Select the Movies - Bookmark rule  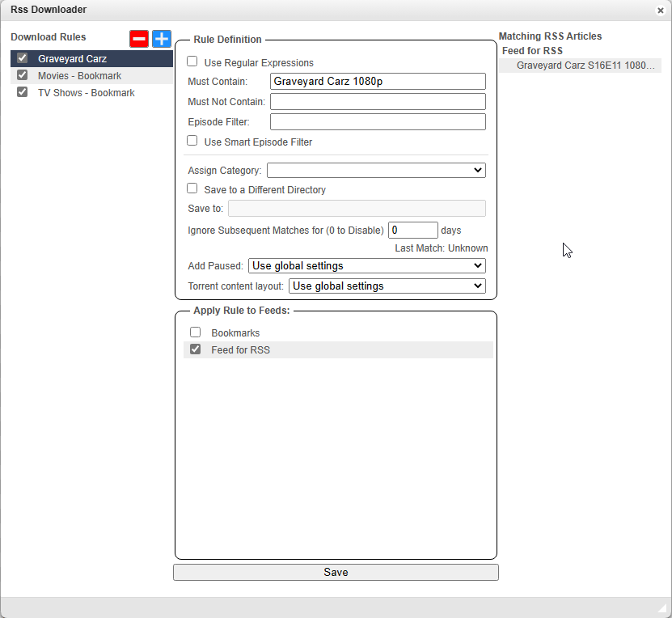[79, 76]
